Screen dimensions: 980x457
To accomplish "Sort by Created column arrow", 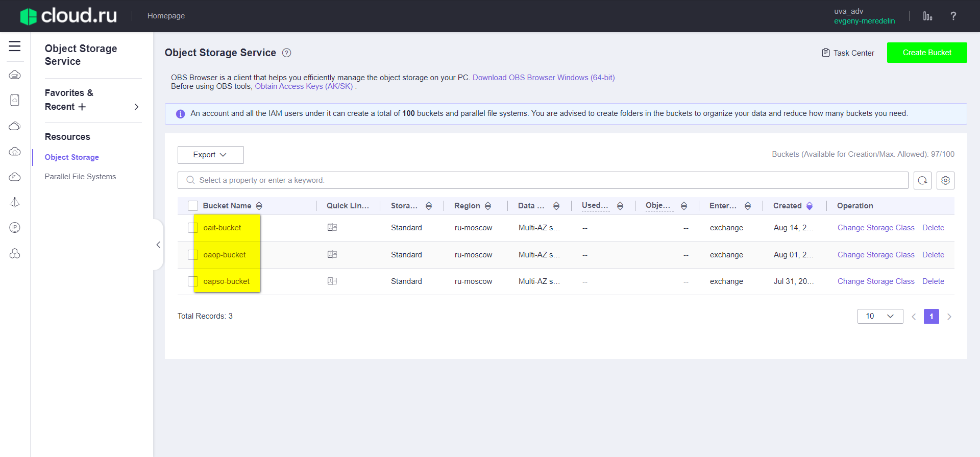I will 810,206.
